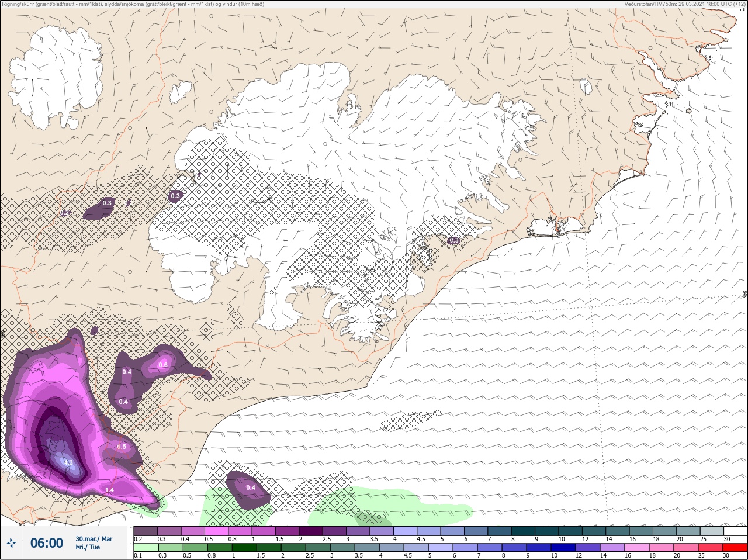Screen dimensions: 748x560
Task: Pick the dark green rain swatch between 1 and 1.5
Action: [x=244, y=548]
